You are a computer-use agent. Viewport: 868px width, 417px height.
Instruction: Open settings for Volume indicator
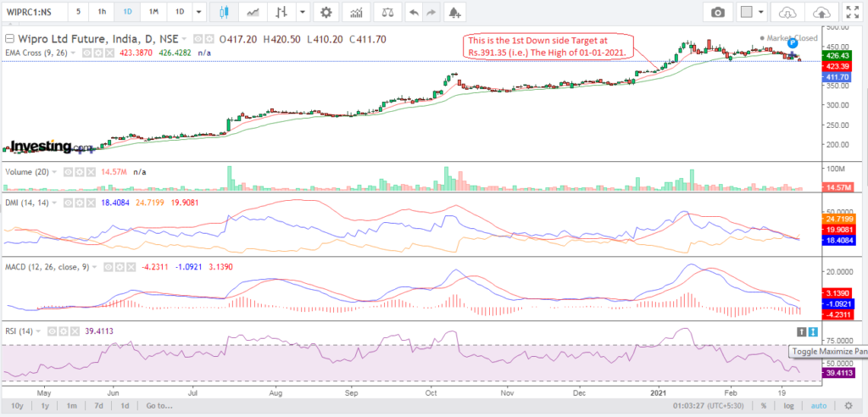(81, 172)
